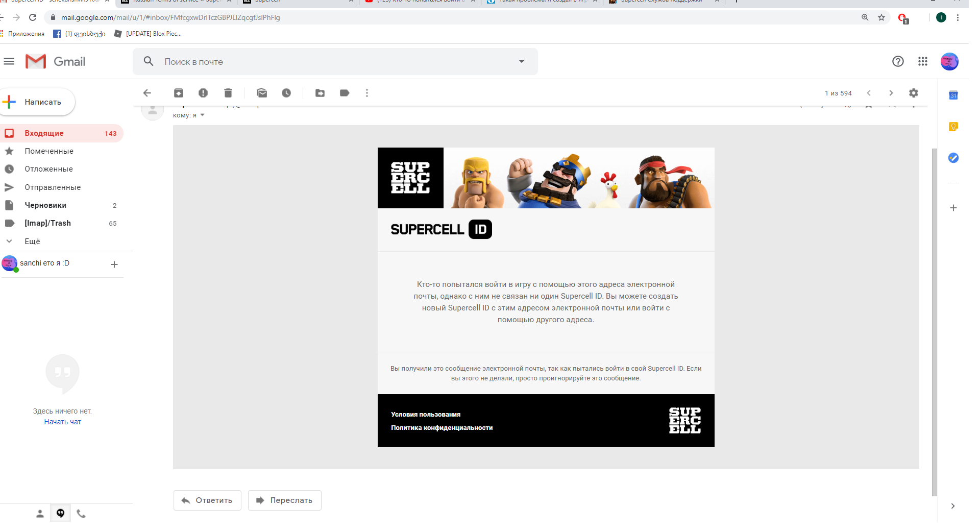The width and height of the screenshot is (980, 531).
Task: Open the Черновики drafts folder
Action: pos(61,205)
